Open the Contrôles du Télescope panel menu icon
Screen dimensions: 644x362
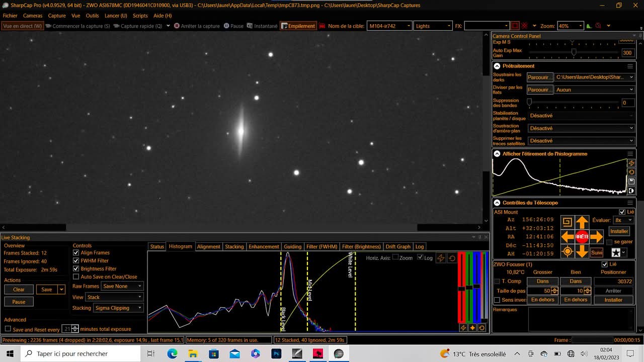coord(630,203)
